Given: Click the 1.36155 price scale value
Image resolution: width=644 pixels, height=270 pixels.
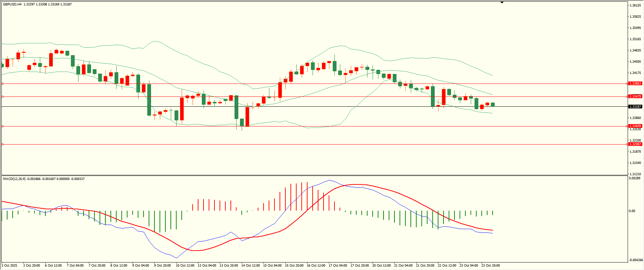Looking at the screenshot, I should [635, 5].
